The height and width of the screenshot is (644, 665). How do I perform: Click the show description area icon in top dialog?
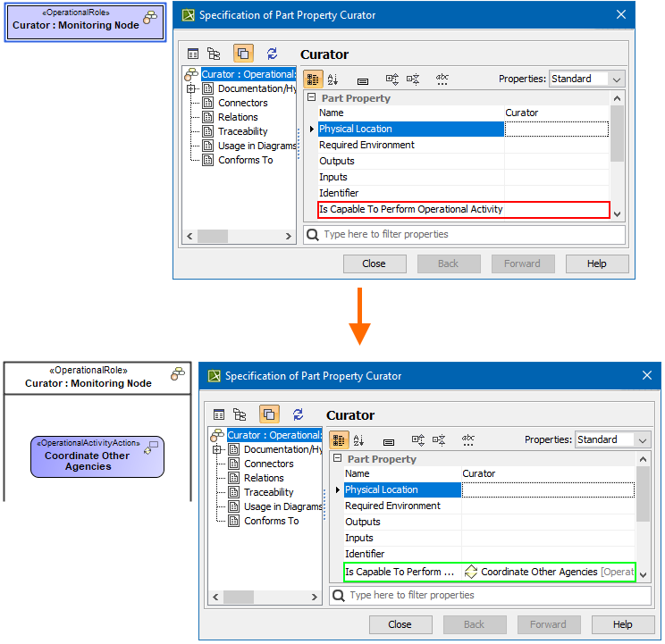[362, 79]
